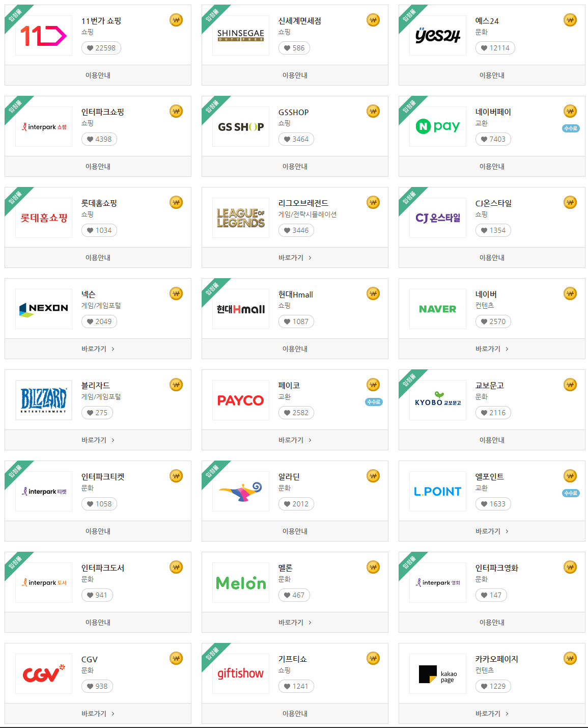Toggle the 7403 heart on 네이버페이

pyautogui.click(x=493, y=139)
